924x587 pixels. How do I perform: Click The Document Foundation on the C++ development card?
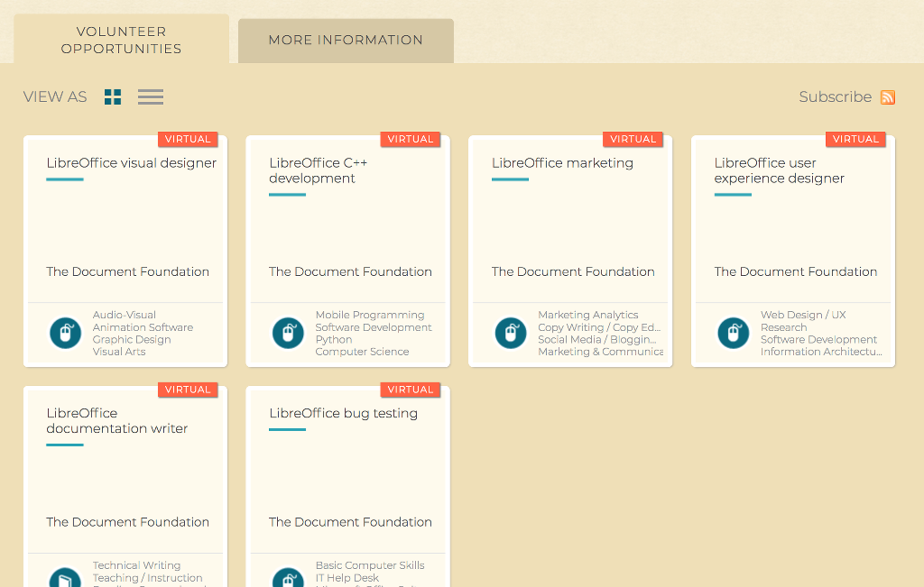click(351, 271)
